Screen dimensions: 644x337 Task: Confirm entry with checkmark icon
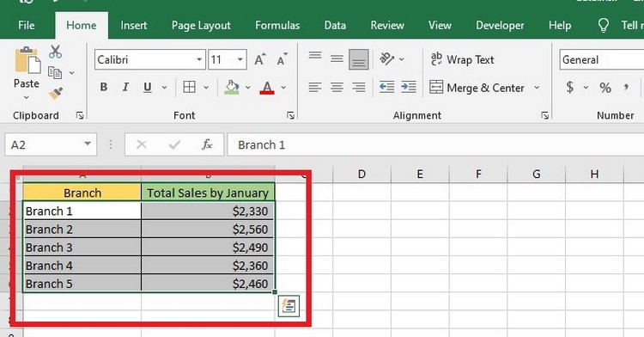174,144
